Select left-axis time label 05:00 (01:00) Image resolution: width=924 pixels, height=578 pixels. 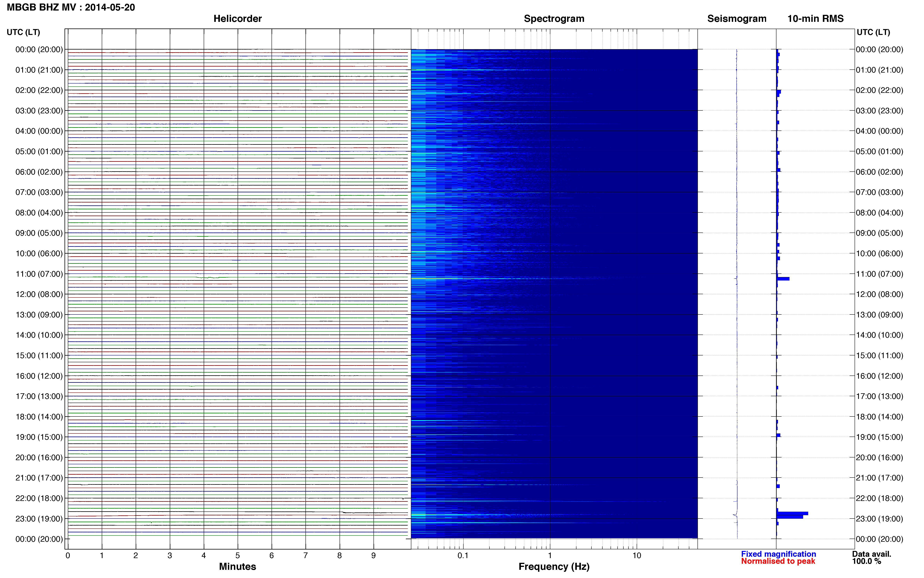(x=39, y=151)
